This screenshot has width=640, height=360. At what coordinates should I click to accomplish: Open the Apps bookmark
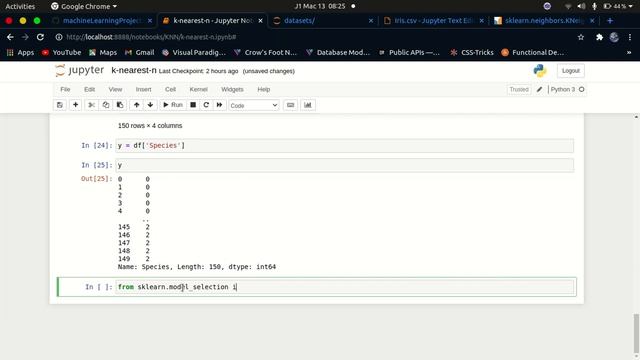pos(20,52)
